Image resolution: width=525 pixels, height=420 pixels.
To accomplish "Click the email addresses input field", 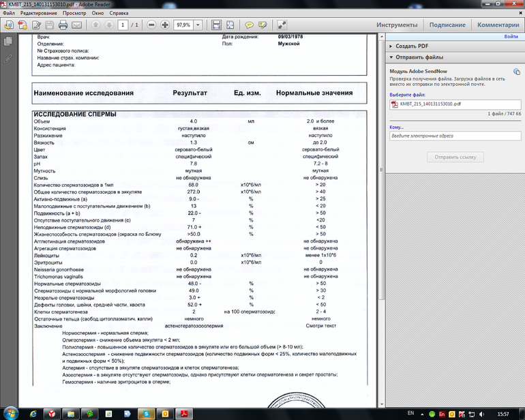I will click(x=455, y=136).
